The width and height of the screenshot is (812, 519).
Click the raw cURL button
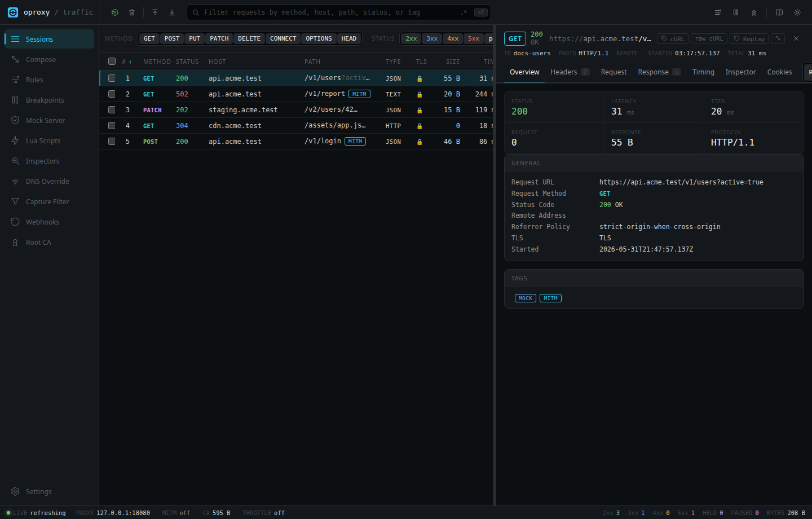[709, 38]
